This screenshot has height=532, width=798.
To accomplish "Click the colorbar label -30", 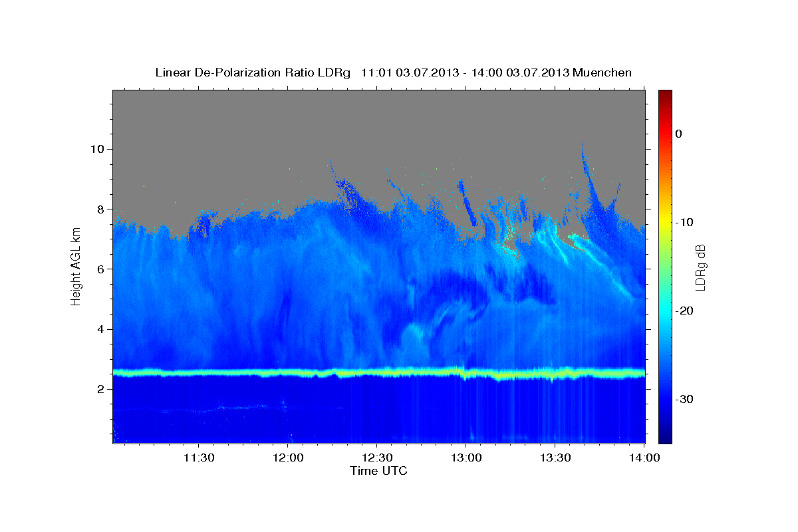I will pos(684,399).
